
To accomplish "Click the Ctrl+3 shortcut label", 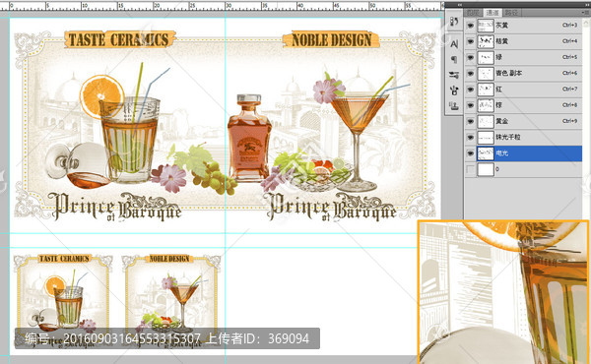I will point(570,26).
